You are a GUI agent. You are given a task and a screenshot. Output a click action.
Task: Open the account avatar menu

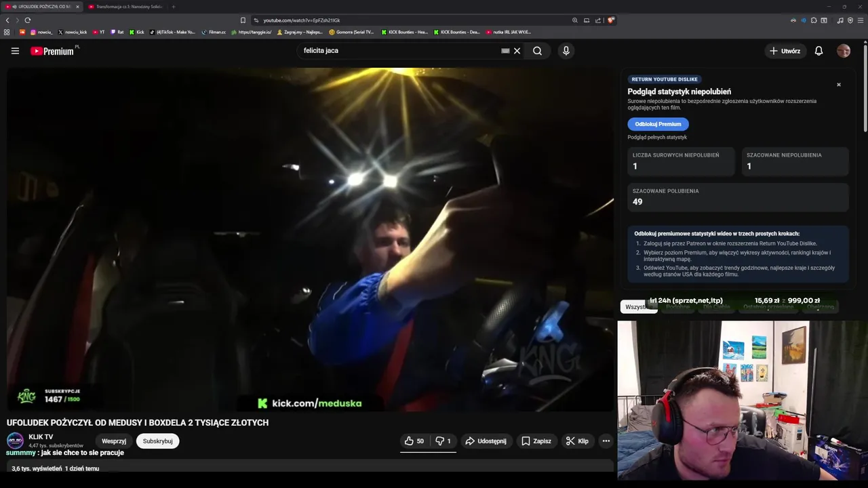[844, 51]
